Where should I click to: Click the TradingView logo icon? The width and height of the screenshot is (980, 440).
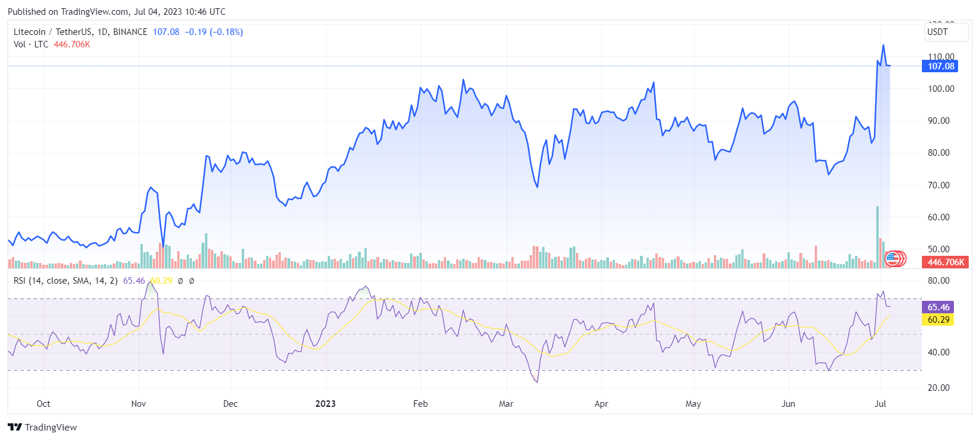[15, 427]
